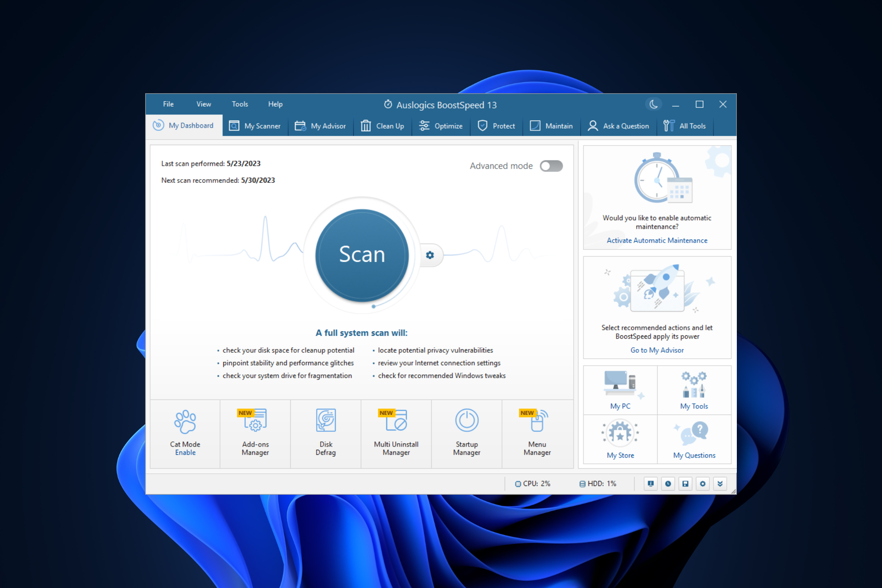This screenshot has width=882, height=588.
Task: Open the Tools menu
Action: (240, 104)
